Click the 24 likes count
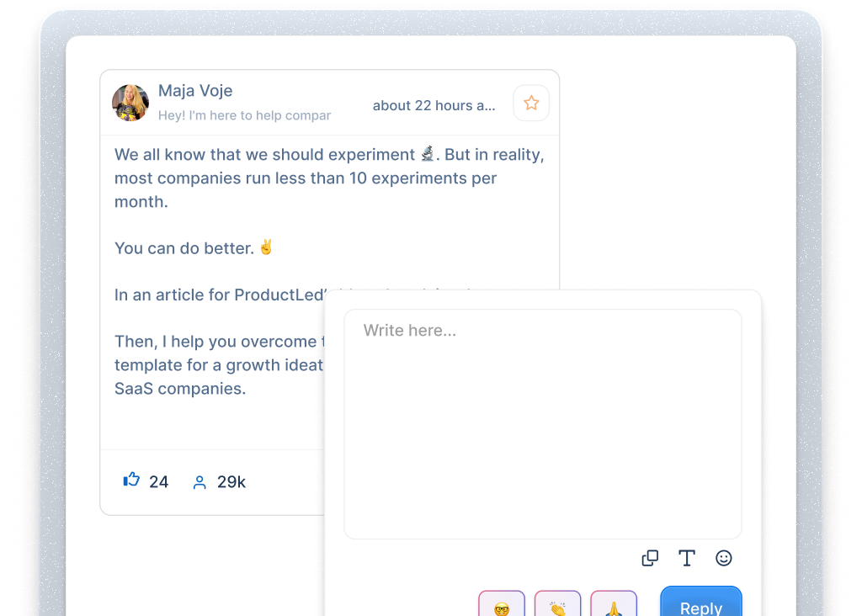 158,482
